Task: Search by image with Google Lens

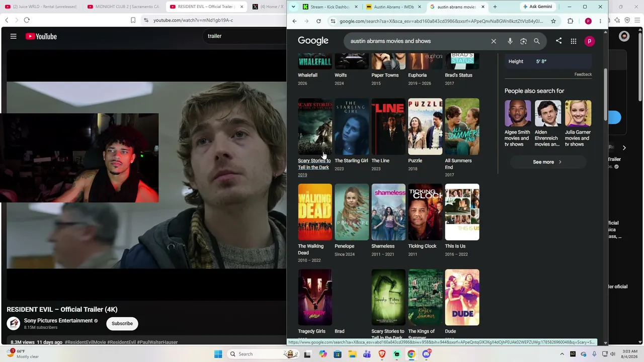Action: click(x=523, y=41)
